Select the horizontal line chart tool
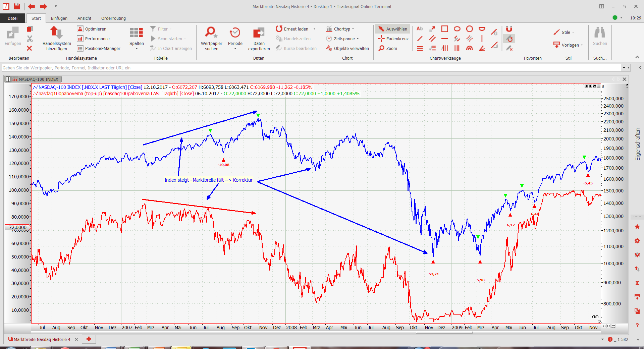644x349 pixels. coord(444,39)
